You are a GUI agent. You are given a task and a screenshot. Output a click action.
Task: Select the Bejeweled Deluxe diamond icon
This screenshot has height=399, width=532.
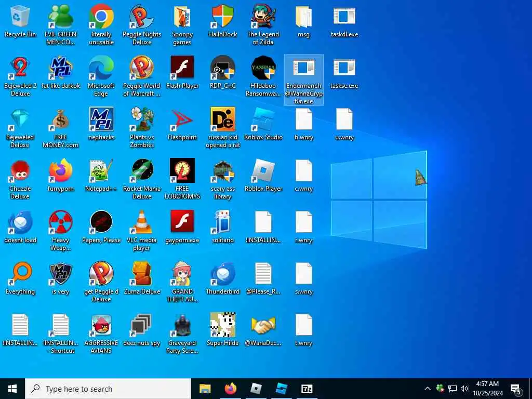[x=20, y=119]
